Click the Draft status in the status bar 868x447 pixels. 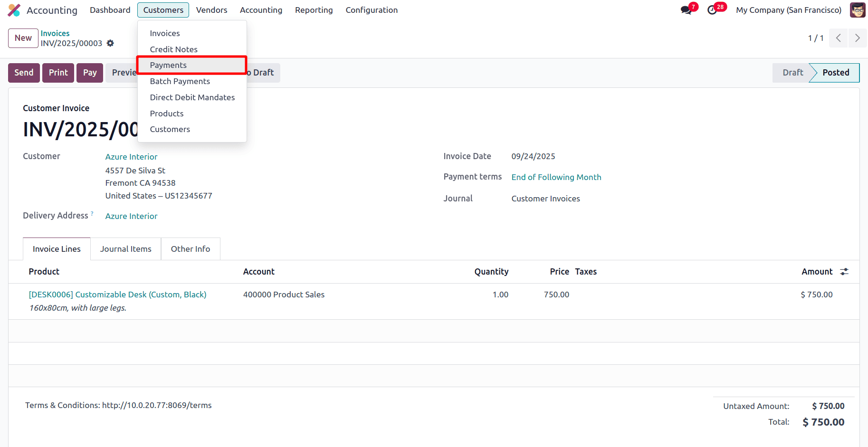(792, 73)
